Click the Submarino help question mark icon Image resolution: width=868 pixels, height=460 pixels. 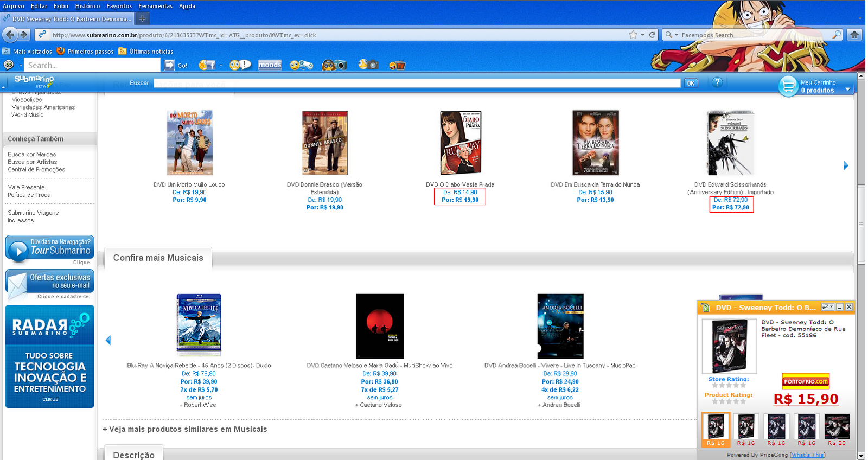tap(717, 82)
